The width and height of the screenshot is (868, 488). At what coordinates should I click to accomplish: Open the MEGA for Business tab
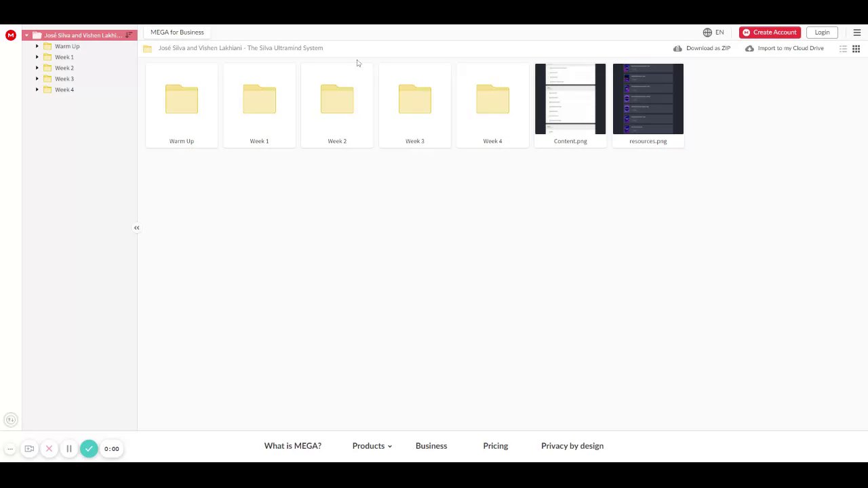(177, 32)
